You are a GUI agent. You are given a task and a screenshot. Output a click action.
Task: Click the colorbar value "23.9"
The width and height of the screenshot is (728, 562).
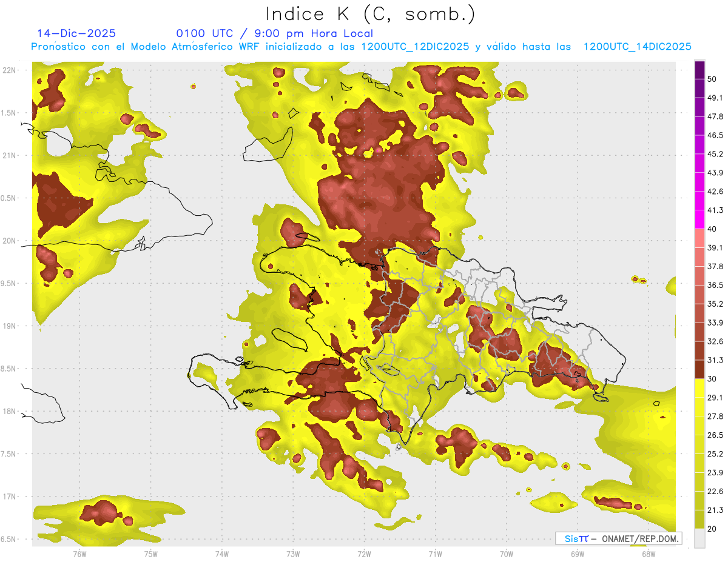click(x=715, y=473)
